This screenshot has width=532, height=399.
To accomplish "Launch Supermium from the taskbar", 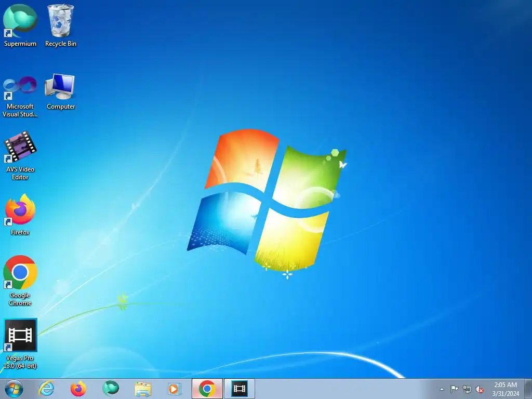I will (111, 389).
